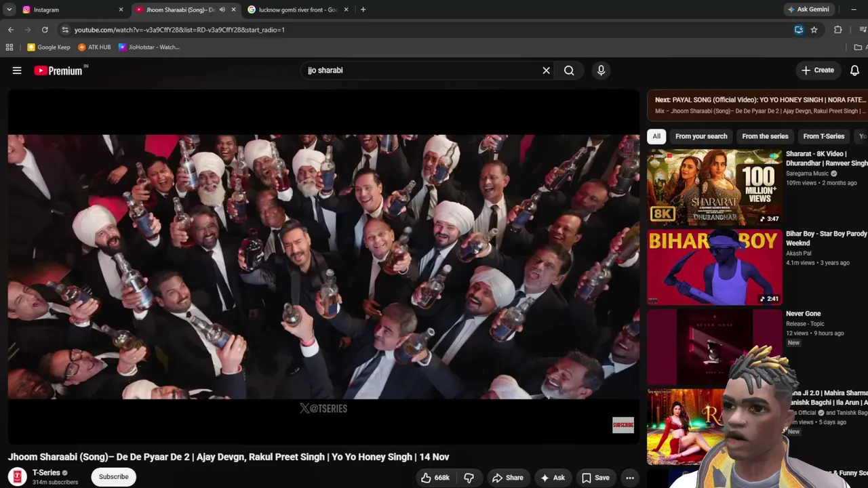Select the All filter chip
The height and width of the screenshot is (488, 868).
tap(656, 136)
